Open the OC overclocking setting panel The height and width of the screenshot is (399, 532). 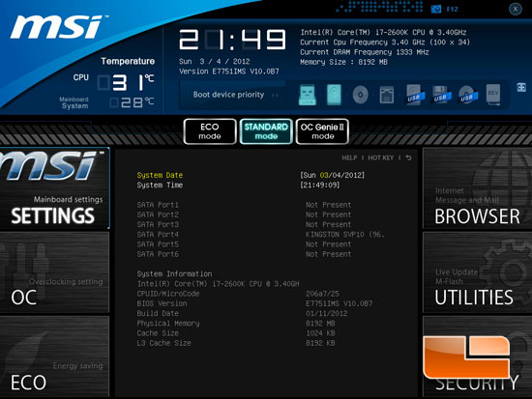pos(54,271)
